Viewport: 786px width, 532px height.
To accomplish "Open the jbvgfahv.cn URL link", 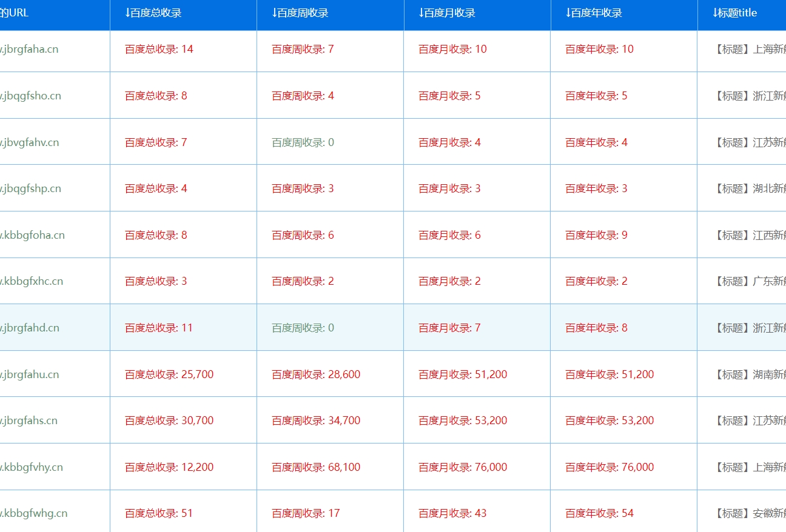I will [30, 142].
